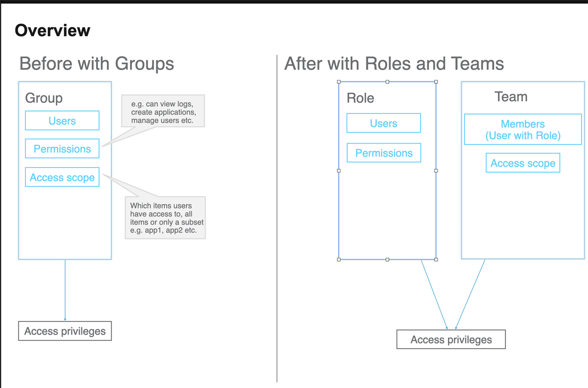Select the Access scope box in the Group container
The height and width of the screenshot is (388, 588).
click(62, 177)
